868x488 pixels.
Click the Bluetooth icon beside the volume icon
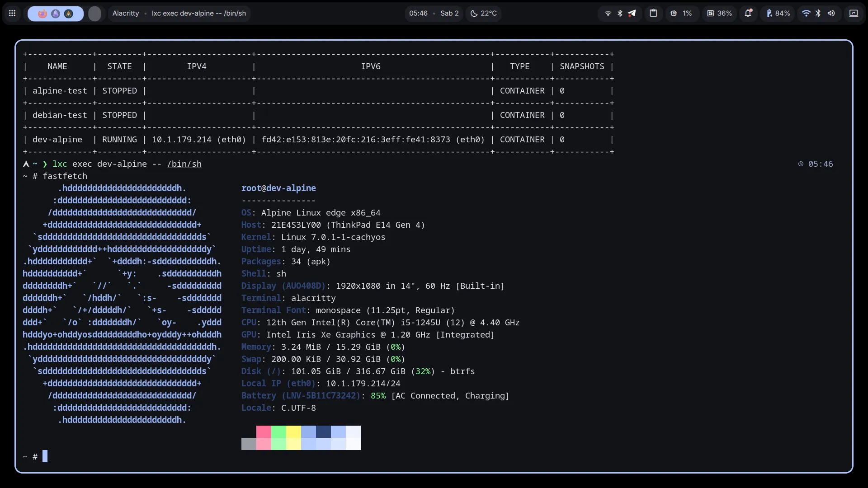(x=818, y=14)
